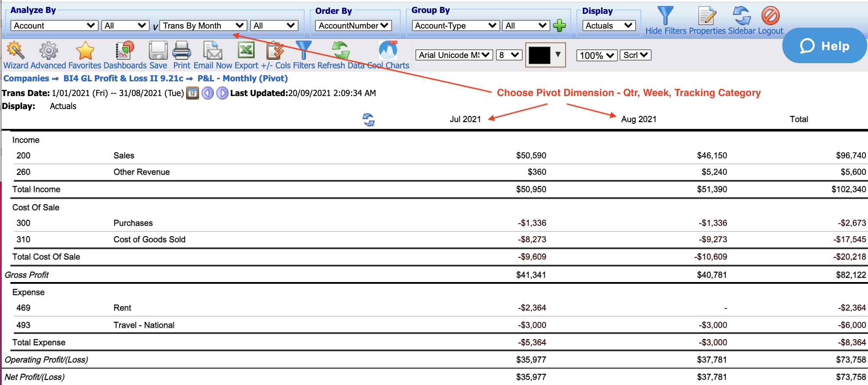Click the Excel Export icon
Viewport: 868px width, 385px height.
coord(246,50)
